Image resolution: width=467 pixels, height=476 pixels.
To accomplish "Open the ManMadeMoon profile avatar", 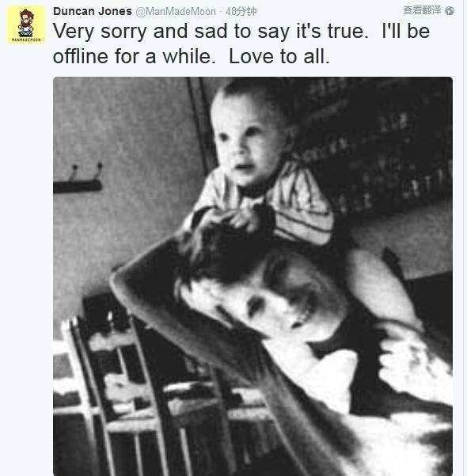I will tap(26, 25).
